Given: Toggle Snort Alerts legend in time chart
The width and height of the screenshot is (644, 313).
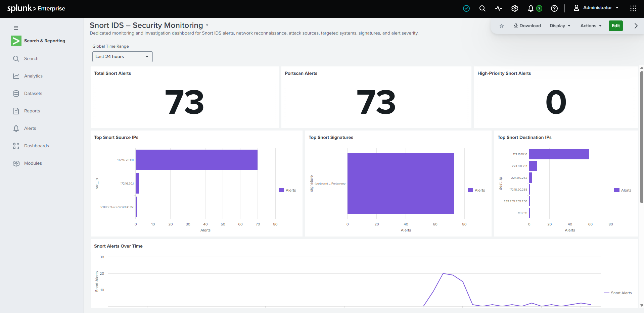Looking at the screenshot, I should click(x=618, y=293).
